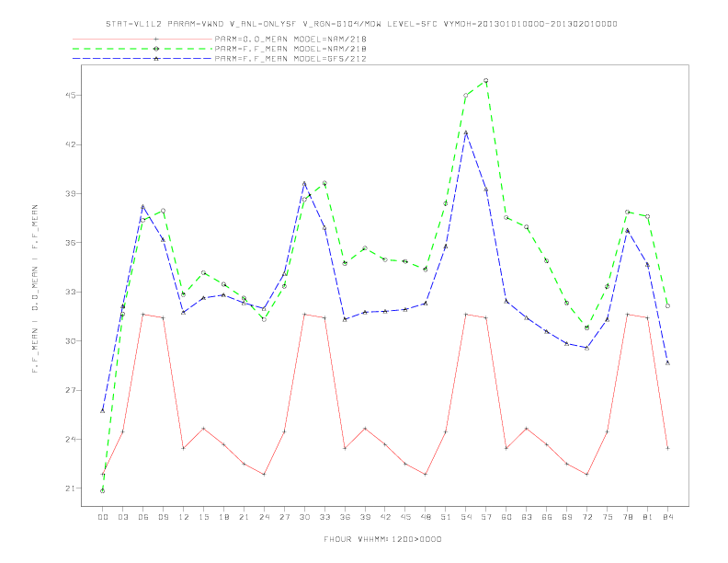The height and width of the screenshot is (563, 728).
Task: Click y-axis tick label 45
Action: click(70, 96)
